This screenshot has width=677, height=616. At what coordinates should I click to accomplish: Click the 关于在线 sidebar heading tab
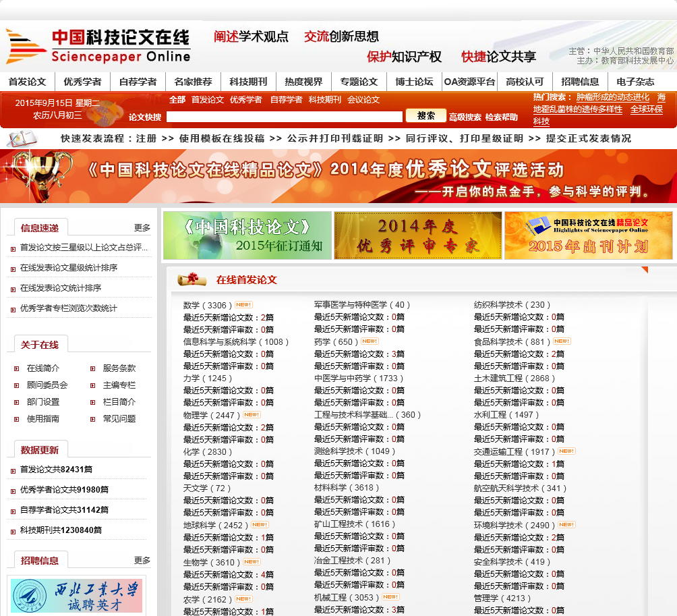(40, 344)
